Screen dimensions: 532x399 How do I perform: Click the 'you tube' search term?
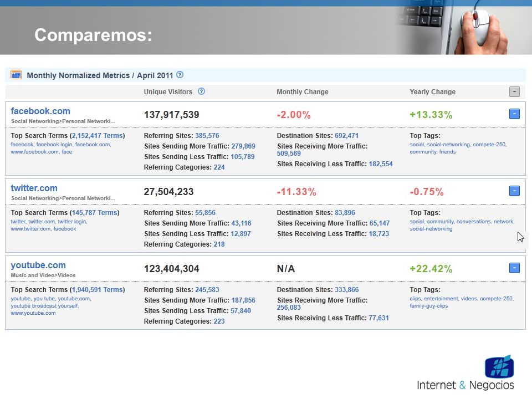[x=44, y=299]
